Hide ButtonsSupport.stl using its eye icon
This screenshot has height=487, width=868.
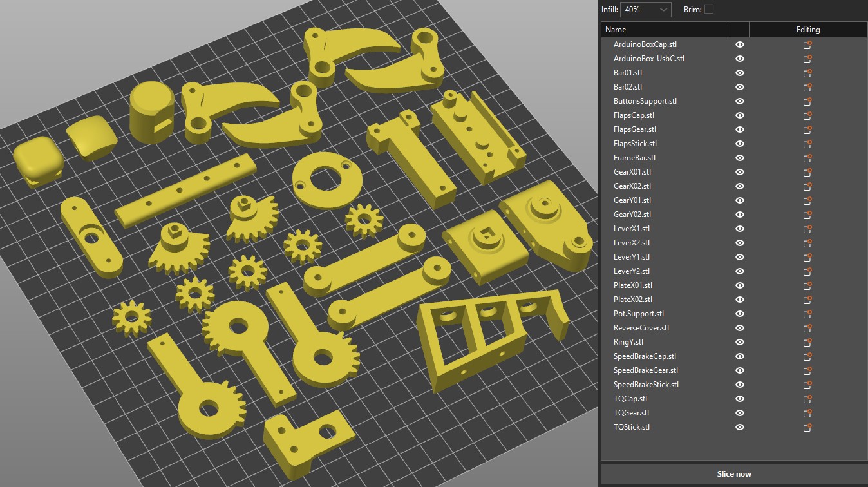(740, 101)
